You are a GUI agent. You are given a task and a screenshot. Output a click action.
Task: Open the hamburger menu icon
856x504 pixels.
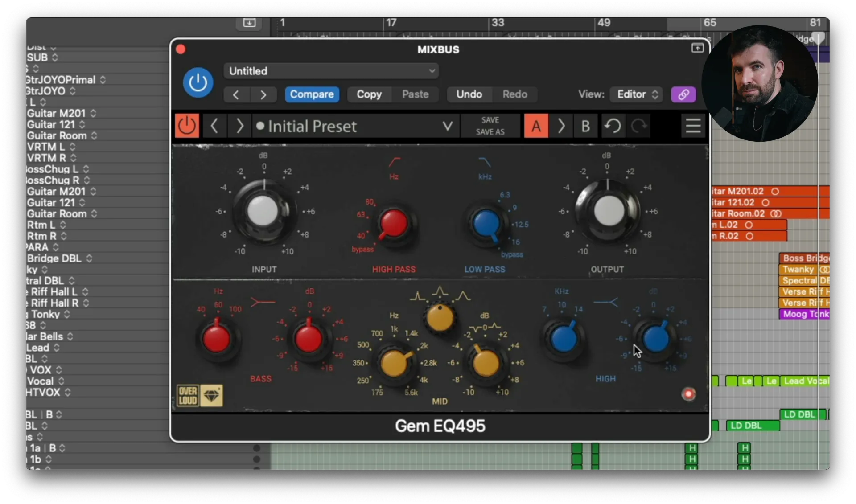tap(693, 126)
